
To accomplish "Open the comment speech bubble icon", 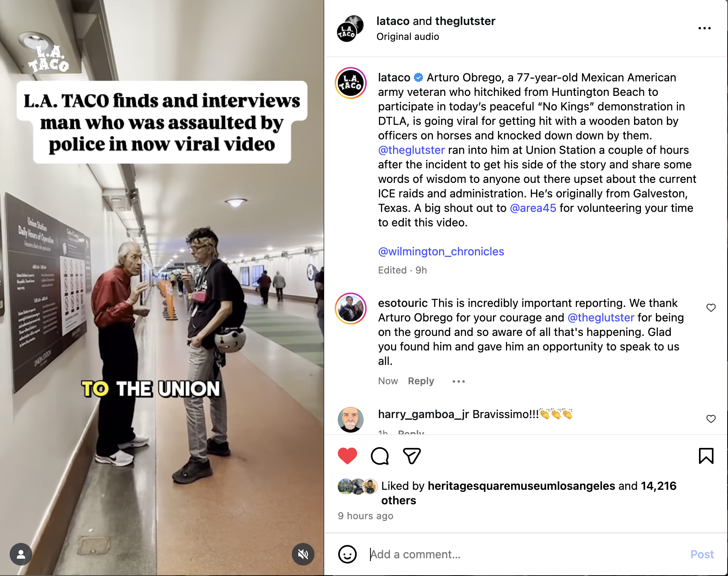I will tap(380, 456).
